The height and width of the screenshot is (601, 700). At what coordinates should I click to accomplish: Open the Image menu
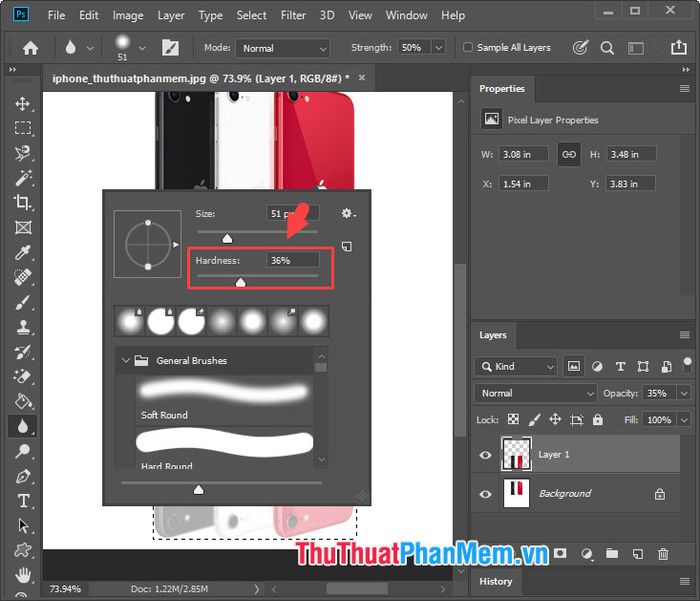tap(128, 15)
